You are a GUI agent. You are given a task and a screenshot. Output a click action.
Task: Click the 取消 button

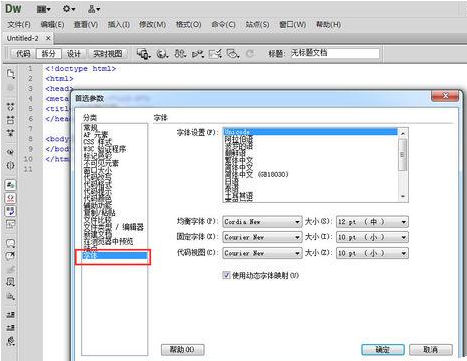(431, 349)
